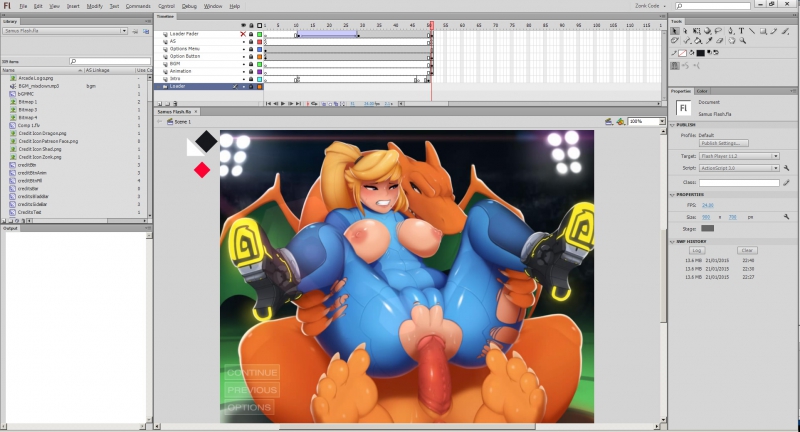
Task: Select the Eyedropper tool
Action: [709, 41]
